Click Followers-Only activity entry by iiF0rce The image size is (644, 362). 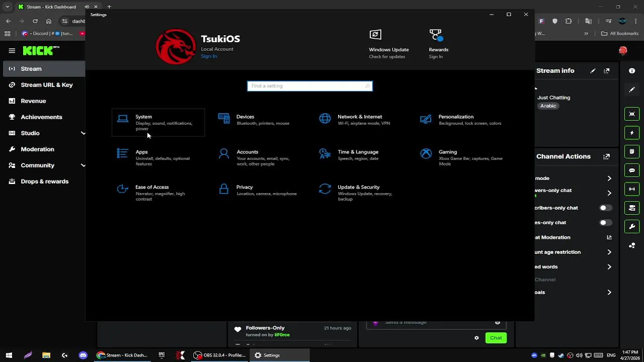292,331
